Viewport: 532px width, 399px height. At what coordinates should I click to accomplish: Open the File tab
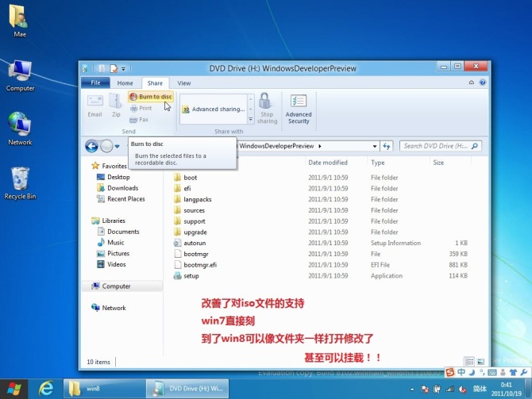[95, 82]
